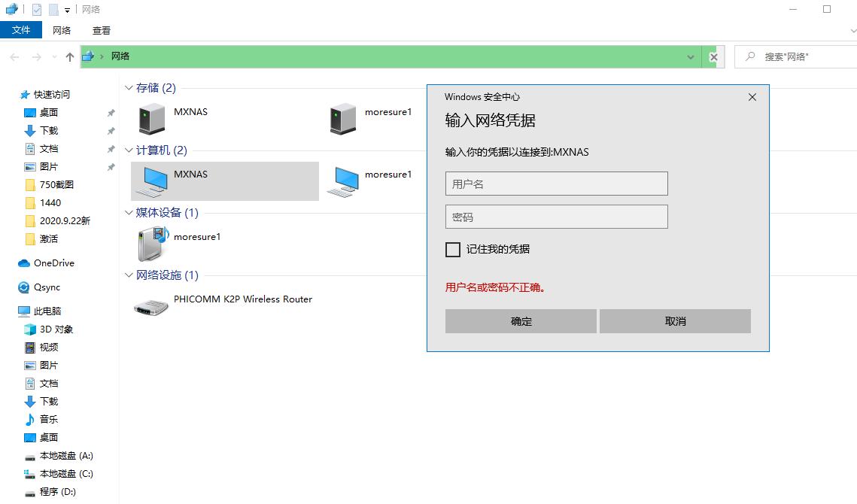857x504 pixels.
Task: Click the 程序 (D:) drive icon
Action: (x=30, y=493)
